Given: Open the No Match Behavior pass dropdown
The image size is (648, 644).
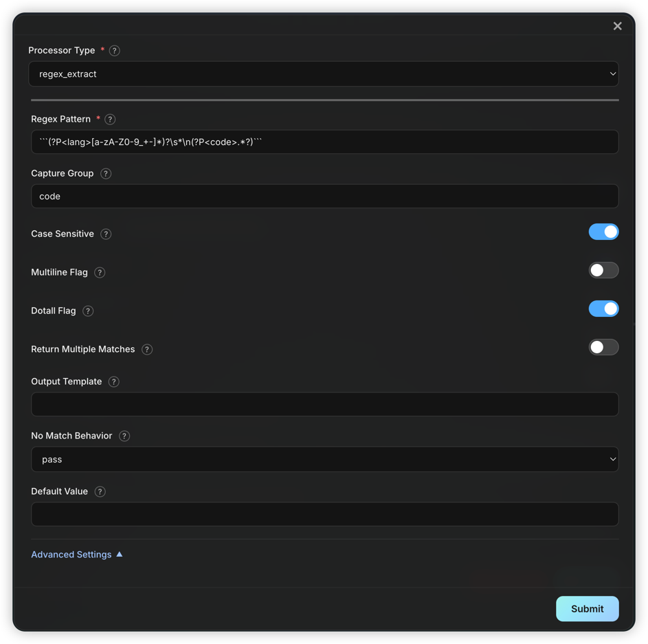Looking at the screenshot, I should [x=325, y=459].
